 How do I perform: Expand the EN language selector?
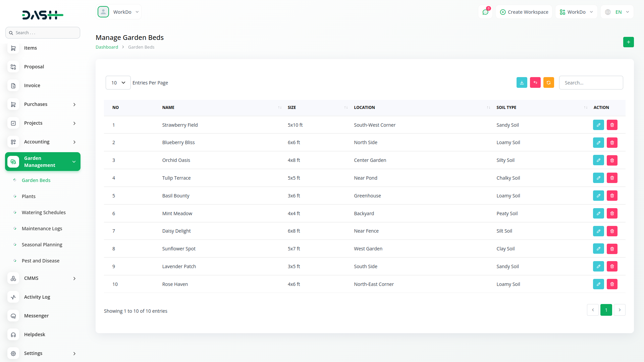(617, 12)
